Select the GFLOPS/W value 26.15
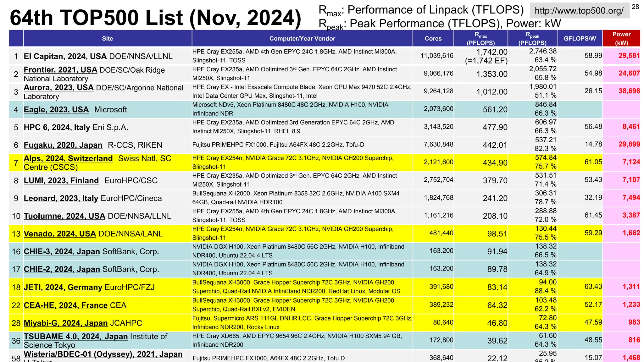The width and height of the screenshot is (644, 362). click(593, 91)
